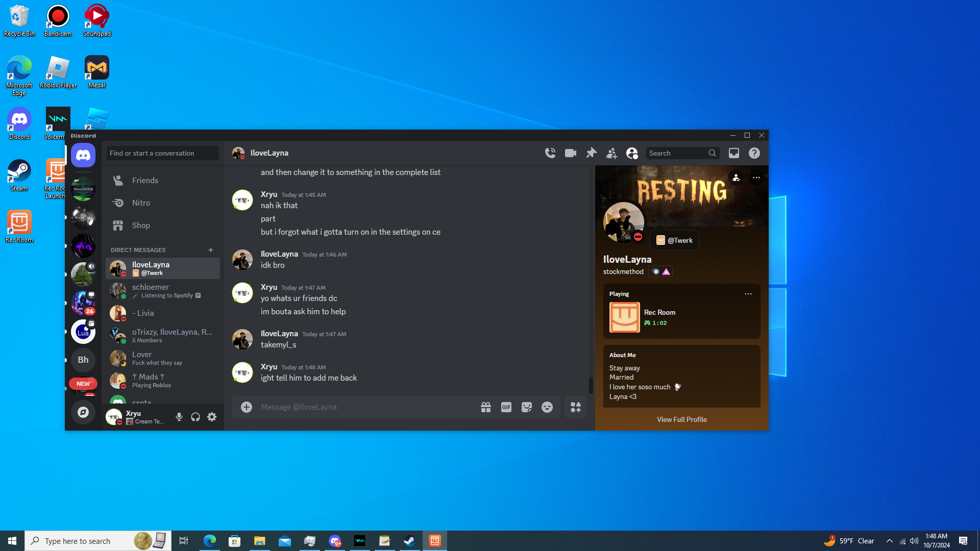This screenshot has width=980, height=551.
Task: Hide the user profile panel
Action: (632, 153)
